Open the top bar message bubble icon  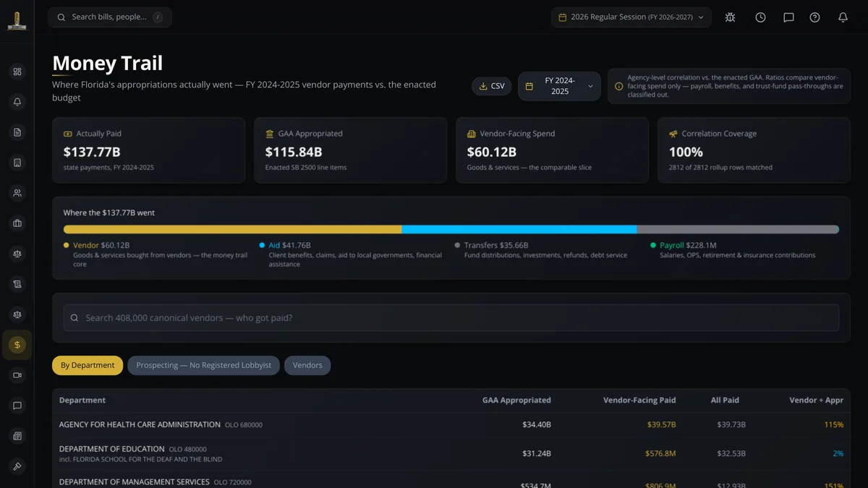point(788,17)
